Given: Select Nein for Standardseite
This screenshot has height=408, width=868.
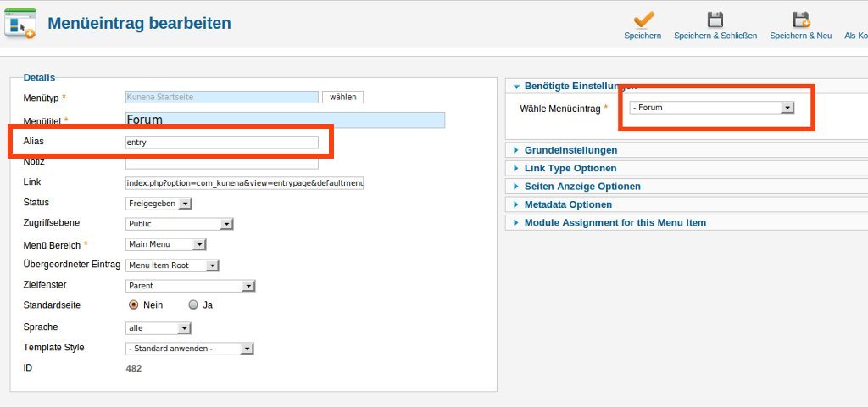Looking at the screenshot, I should coord(133,305).
